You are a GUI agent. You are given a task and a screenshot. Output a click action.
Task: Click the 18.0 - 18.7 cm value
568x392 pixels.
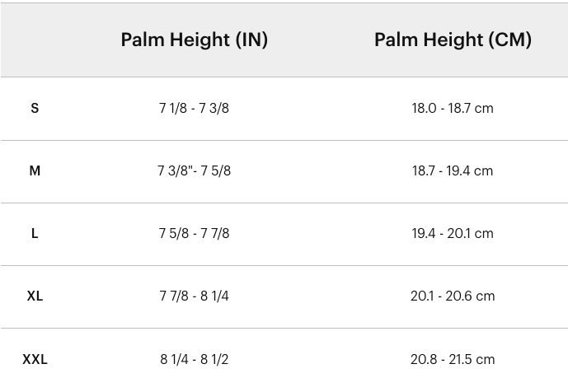tap(453, 108)
